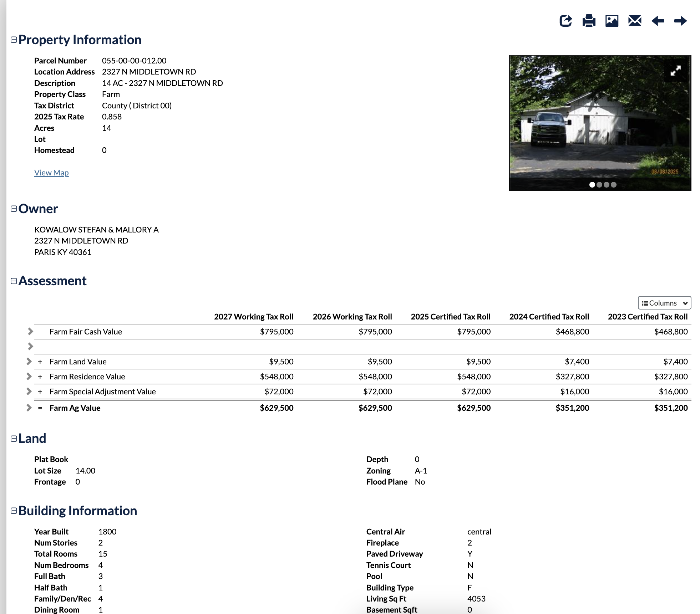This screenshot has height=614, width=700.
Task: Click the Building Type value F
Action: coord(470,588)
